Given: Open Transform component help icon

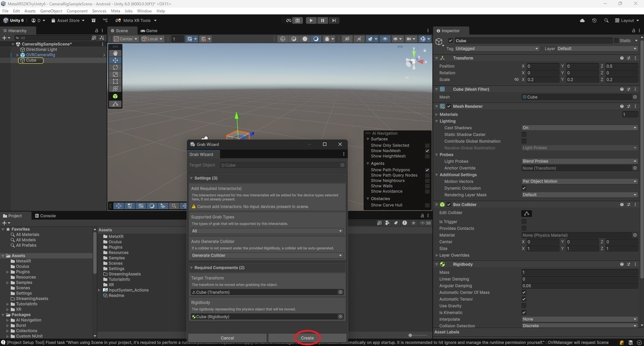Looking at the screenshot, I should [622, 58].
